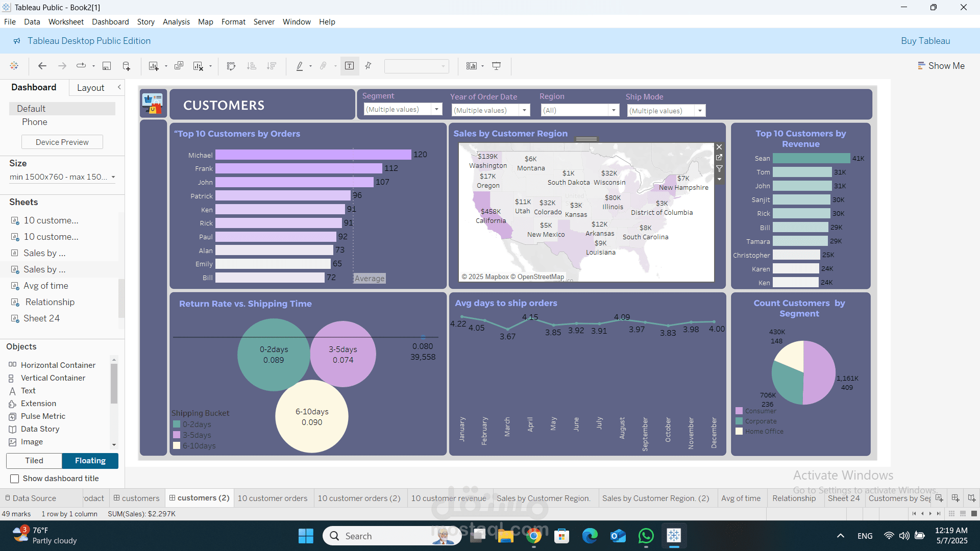Click the New Worksheet tab icon at bottom
Screen dimensions: 980x551
(939, 498)
